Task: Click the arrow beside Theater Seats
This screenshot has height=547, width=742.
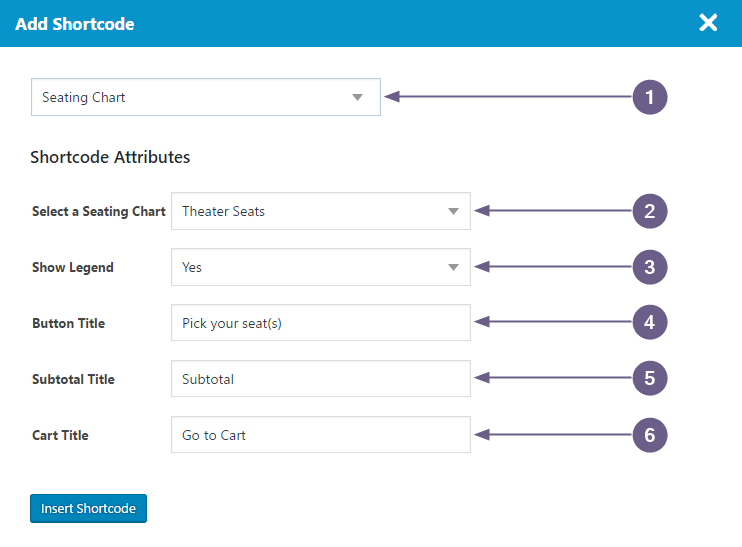Action: point(453,212)
